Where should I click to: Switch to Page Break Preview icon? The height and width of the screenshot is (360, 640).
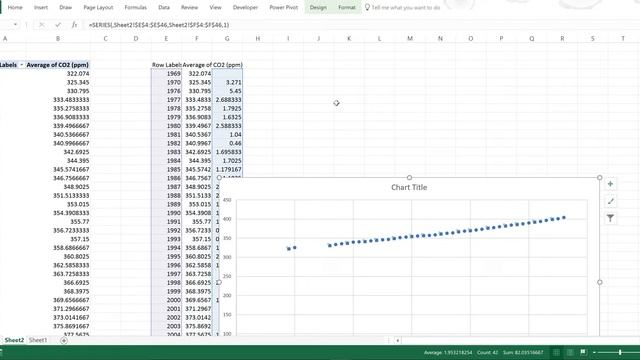click(583, 352)
